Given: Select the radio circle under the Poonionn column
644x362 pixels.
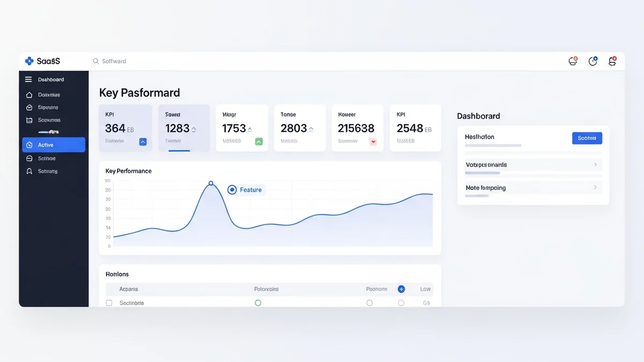Looking at the screenshot, I should click(x=369, y=303).
